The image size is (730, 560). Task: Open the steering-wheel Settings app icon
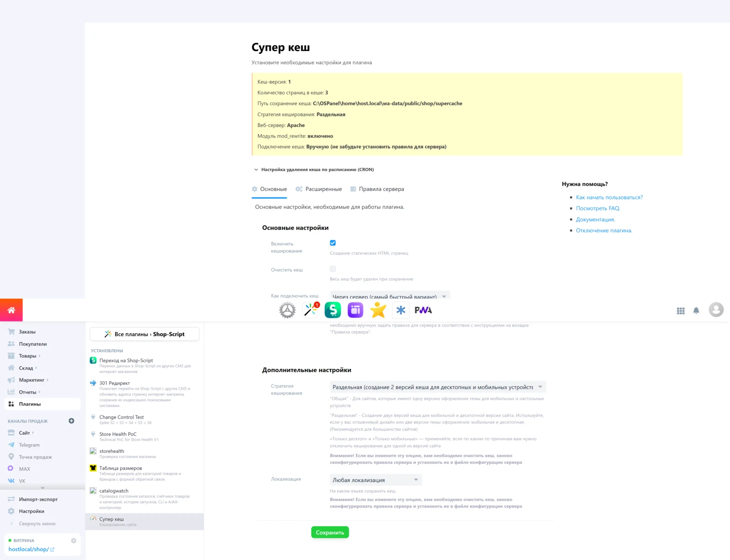(x=287, y=310)
